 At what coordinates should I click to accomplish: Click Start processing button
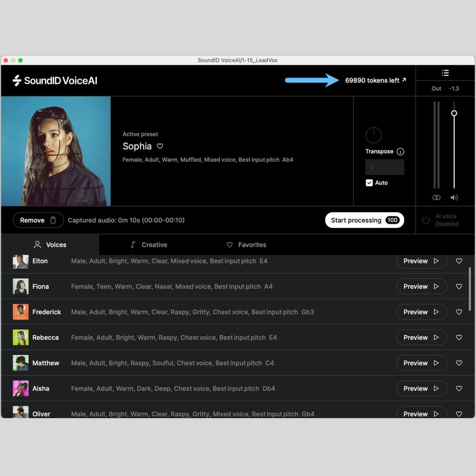pyautogui.click(x=365, y=220)
